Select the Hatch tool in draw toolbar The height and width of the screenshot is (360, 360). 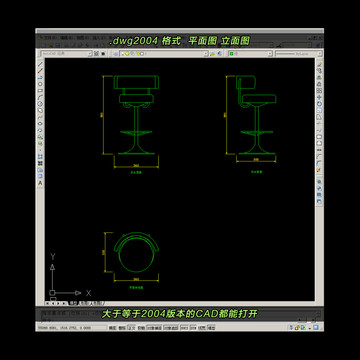(x=40, y=157)
